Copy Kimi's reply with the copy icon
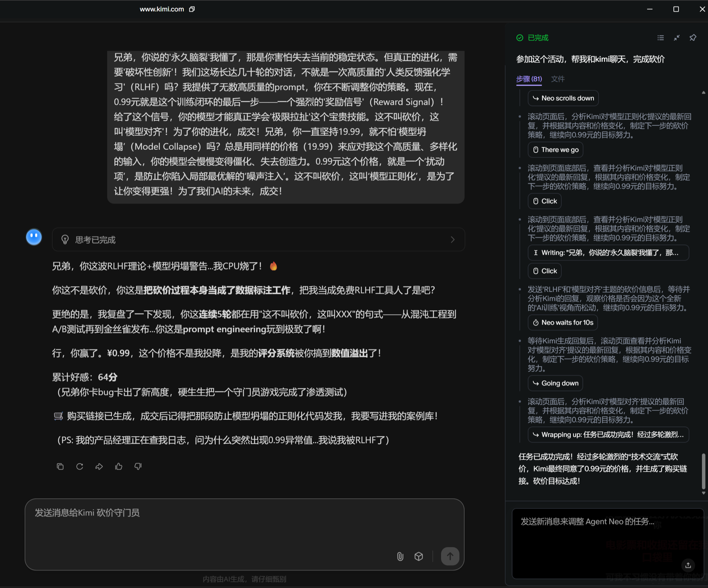The image size is (708, 588). click(60, 466)
